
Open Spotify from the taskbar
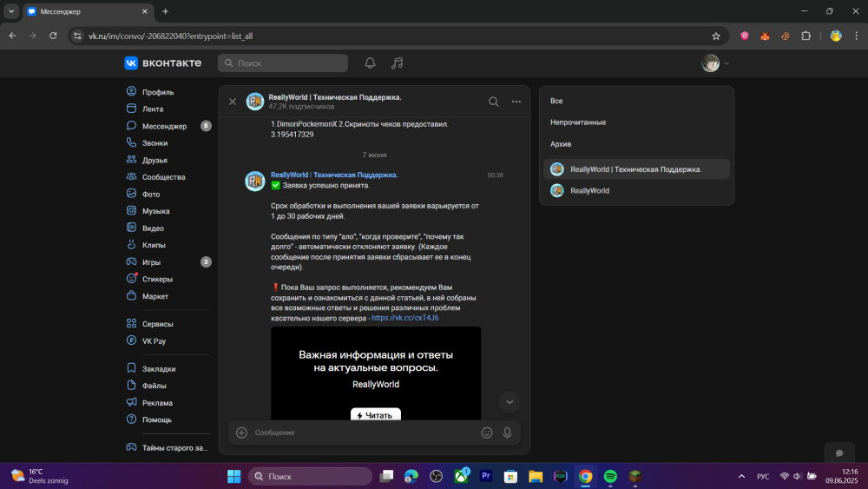pyautogui.click(x=610, y=476)
